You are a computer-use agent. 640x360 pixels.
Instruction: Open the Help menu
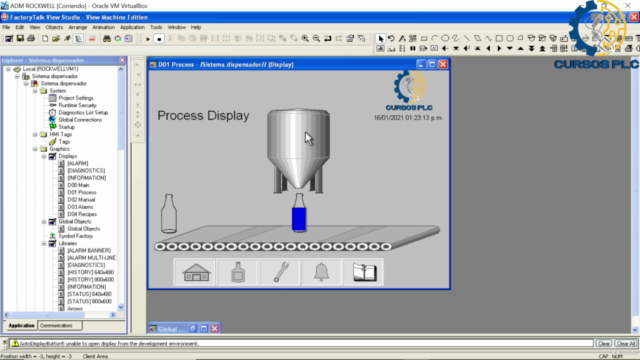tap(196, 27)
